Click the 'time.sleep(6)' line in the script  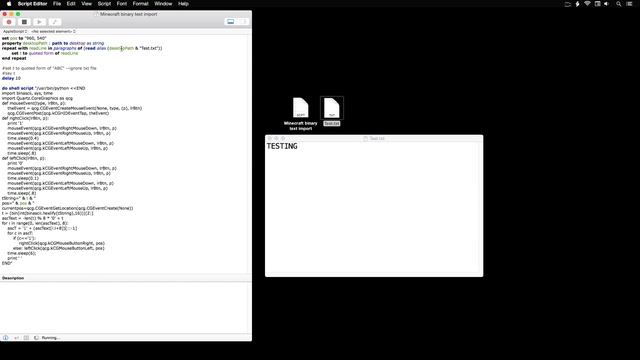[x=22, y=253]
